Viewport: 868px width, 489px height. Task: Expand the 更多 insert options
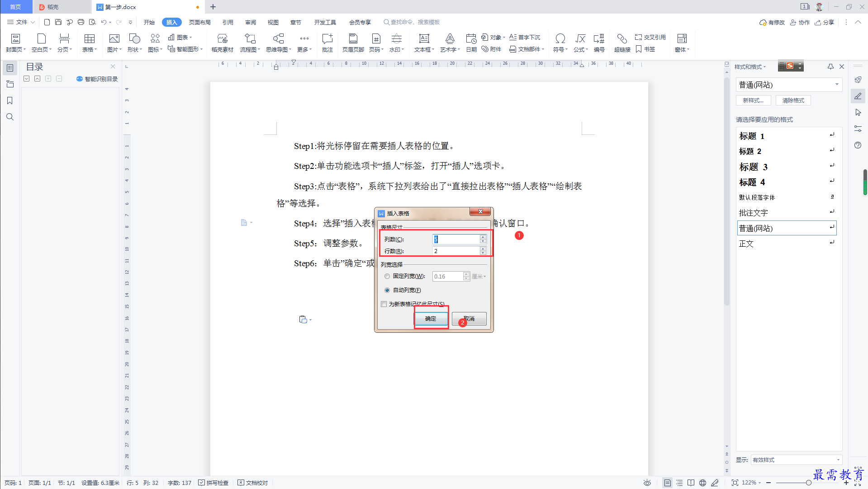(304, 43)
